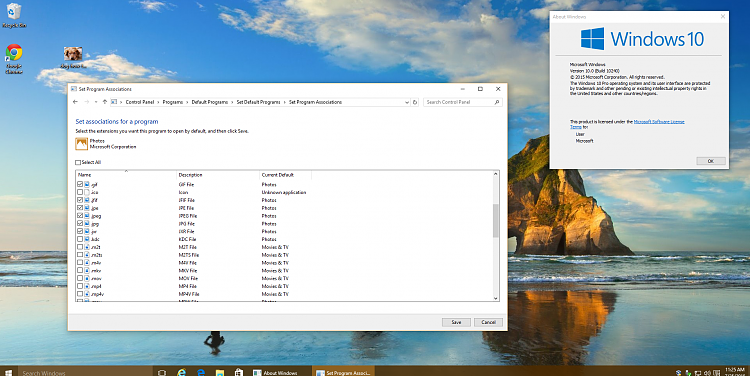The width and height of the screenshot is (750, 376).
Task: Click the .jpeg file type icon
Action: coord(87,216)
